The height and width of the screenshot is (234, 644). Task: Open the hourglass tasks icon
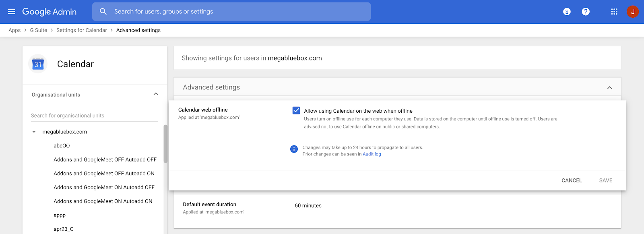coord(567,12)
